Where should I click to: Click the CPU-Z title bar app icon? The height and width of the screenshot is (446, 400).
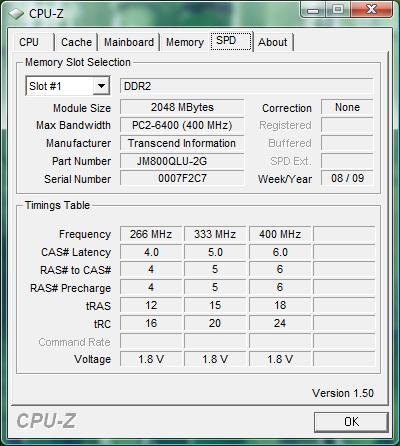pos(16,14)
